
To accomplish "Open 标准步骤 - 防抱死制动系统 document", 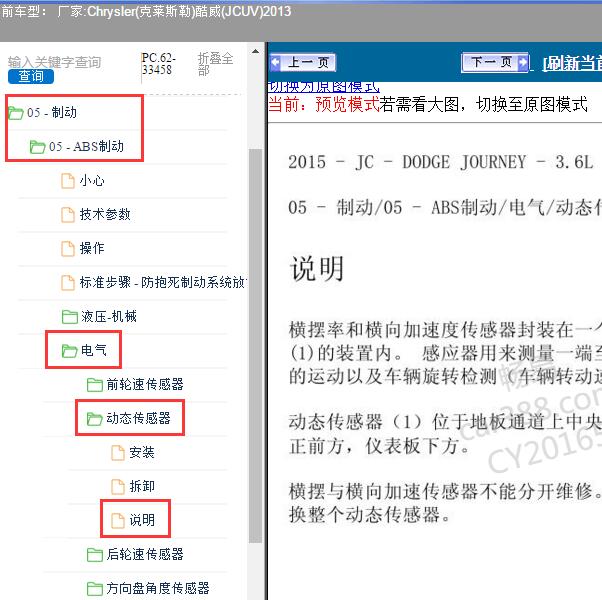I will tap(163, 282).
